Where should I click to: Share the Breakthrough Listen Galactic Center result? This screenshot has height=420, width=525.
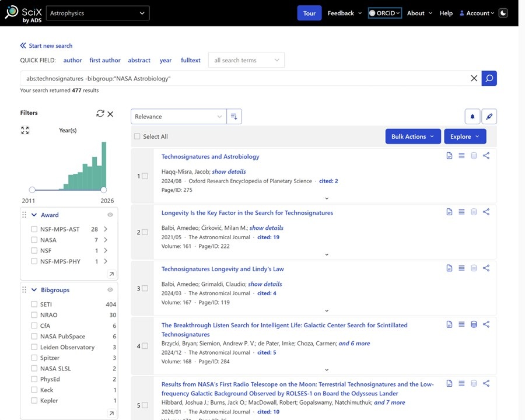486,324
